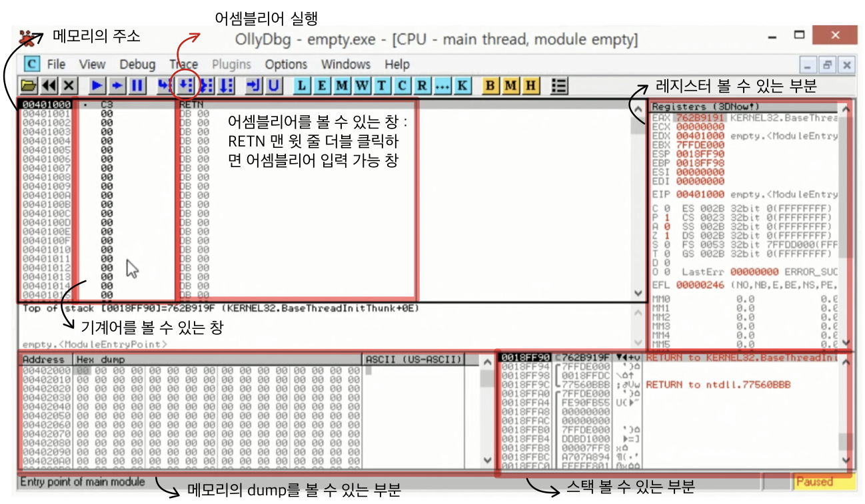Click the Address column header in dump
Viewport: 865px width, 504px height.
[47, 360]
